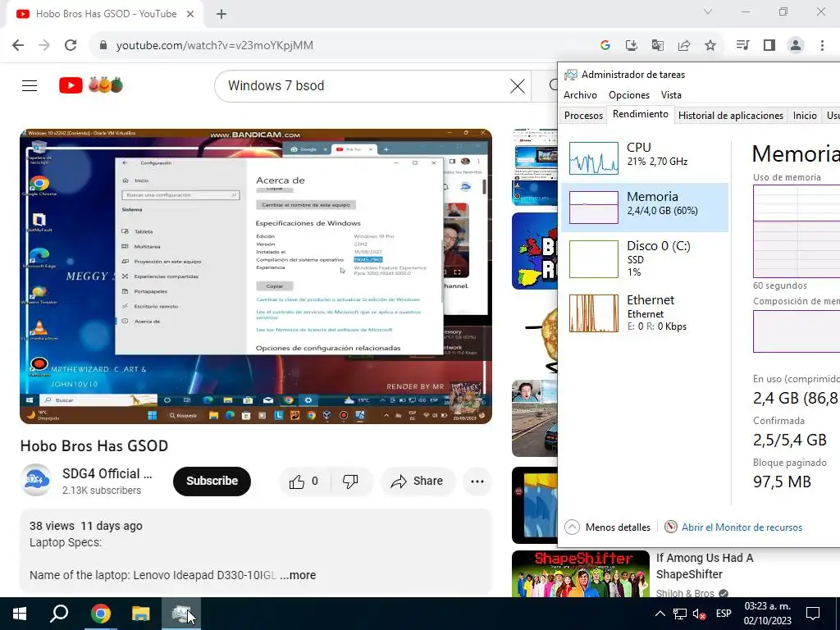840x630 pixels.
Task: Open a new browser tab
Action: pos(221,14)
